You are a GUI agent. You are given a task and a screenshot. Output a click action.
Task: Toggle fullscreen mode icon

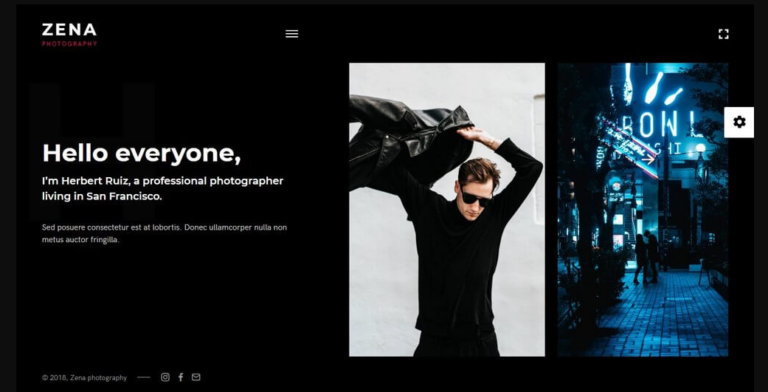tap(723, 34)
